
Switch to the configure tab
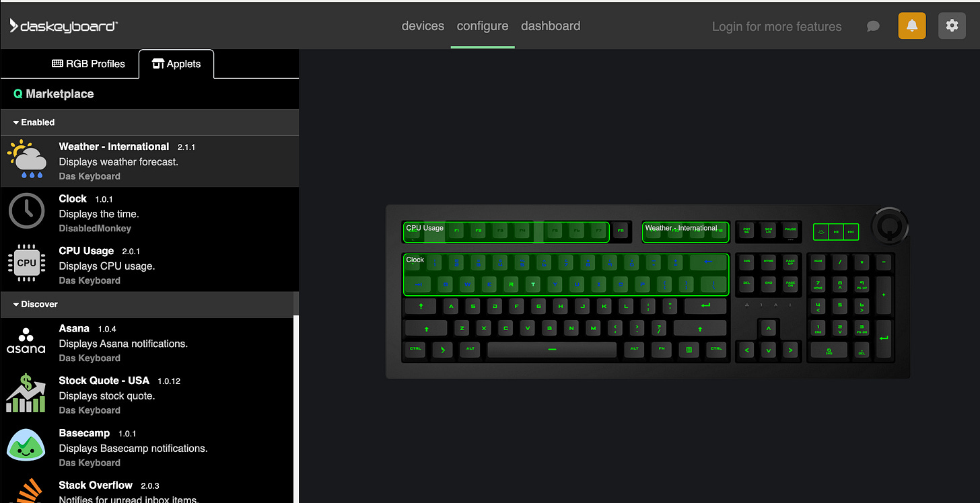tap(483, 26)
